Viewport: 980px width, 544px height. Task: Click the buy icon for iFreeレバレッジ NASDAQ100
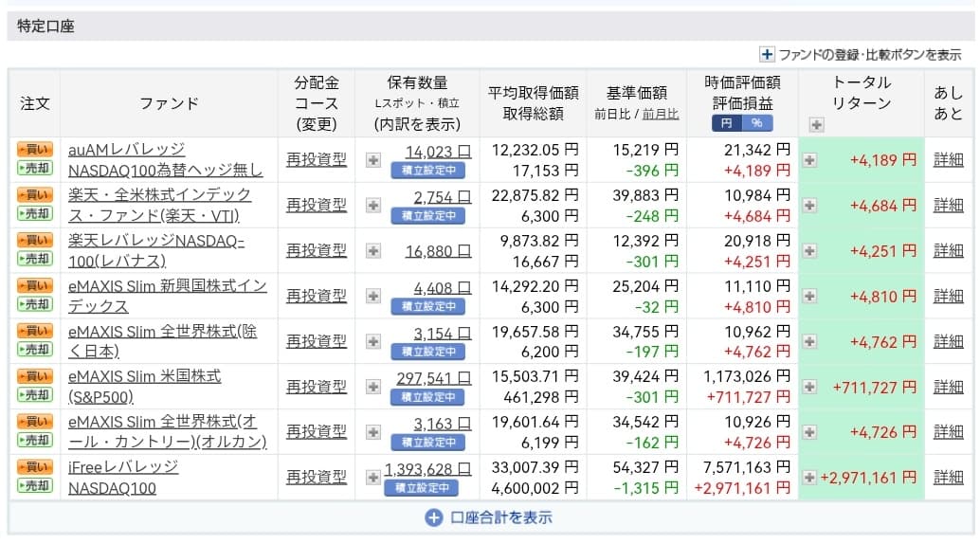click(x=35, y=466)
